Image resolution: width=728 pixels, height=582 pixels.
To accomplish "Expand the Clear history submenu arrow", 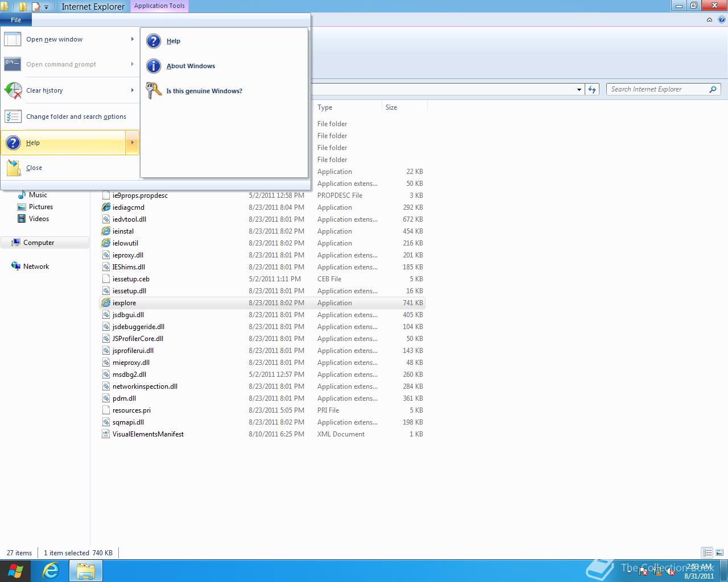I will [132, 90].
